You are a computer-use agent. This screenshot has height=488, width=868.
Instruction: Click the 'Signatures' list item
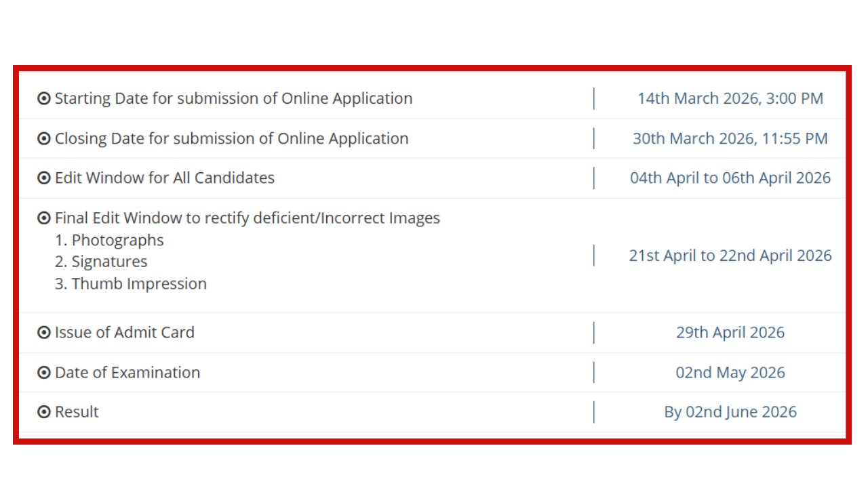click(x=101, y=262)
